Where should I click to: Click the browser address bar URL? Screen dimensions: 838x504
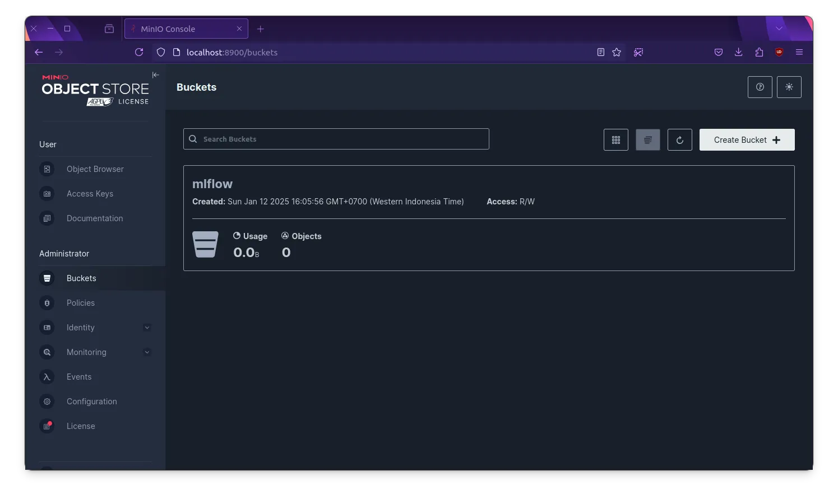(x=232, y=52)
